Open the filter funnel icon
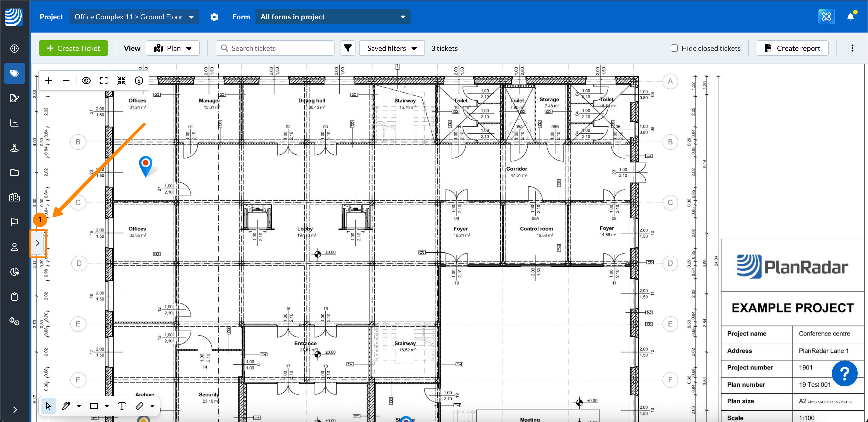Image resolution: width=868 pixels, height=422 pixels. coord(347,48)
